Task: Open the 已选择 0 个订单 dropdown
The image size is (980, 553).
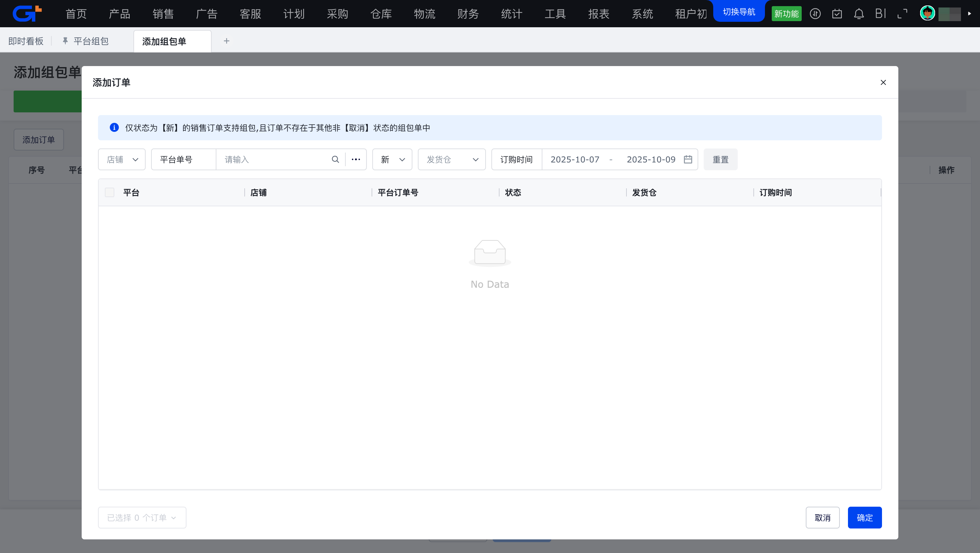Action: (142, 518)
